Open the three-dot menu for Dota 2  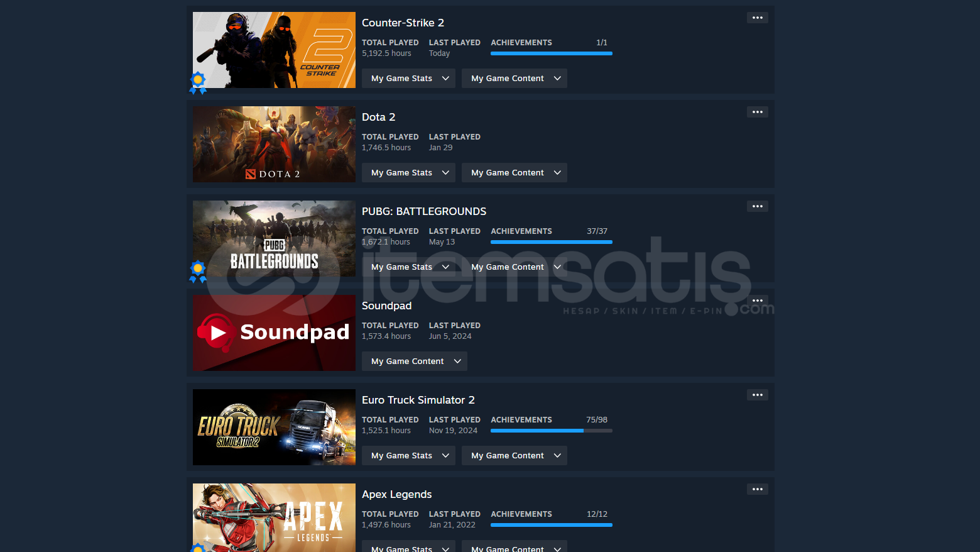pos(757,112)
